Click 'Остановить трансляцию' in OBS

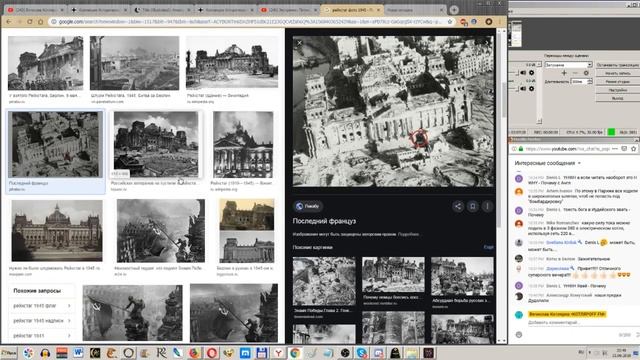pos(618,65)
